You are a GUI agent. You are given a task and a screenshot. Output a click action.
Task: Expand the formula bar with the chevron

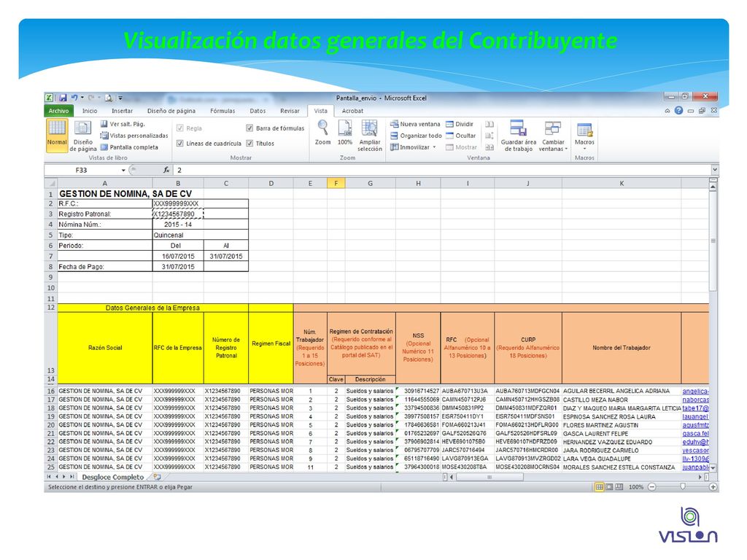pos(715,170)
